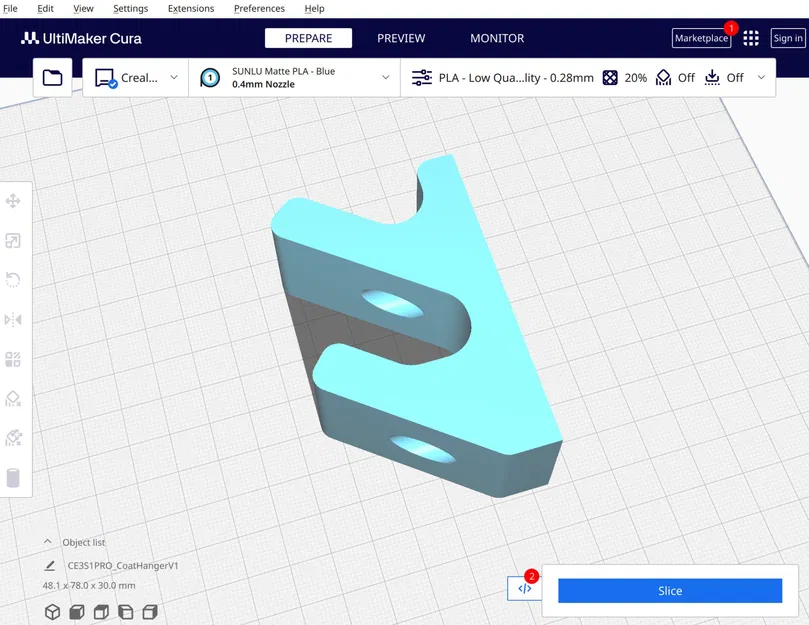The height and width of the screenshot is (625, 809).
Task: Select the Move tool in sidebar
Action: pos(13,201)
